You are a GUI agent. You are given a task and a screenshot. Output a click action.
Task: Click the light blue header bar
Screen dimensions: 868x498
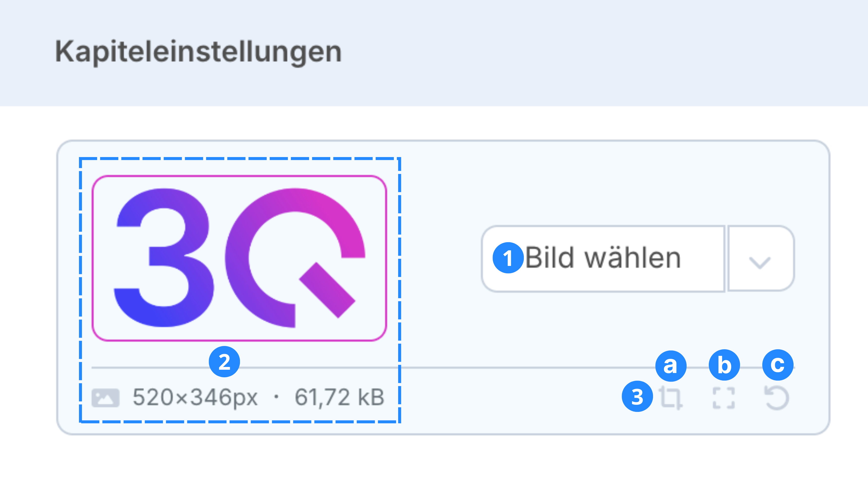click(581, 51)
